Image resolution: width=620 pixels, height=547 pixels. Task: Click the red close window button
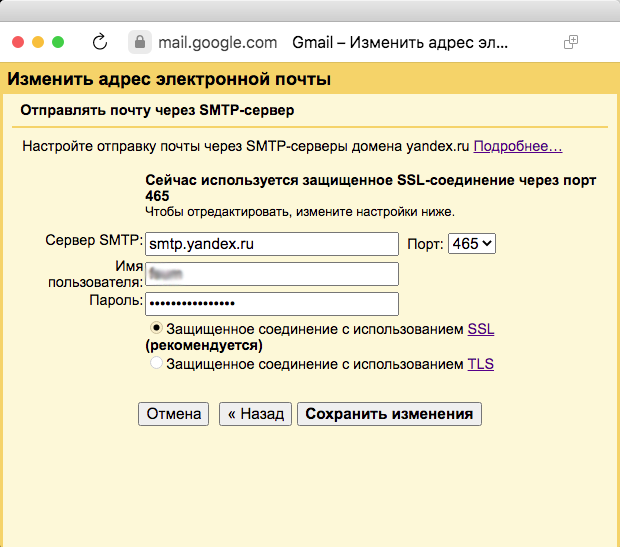18,43
